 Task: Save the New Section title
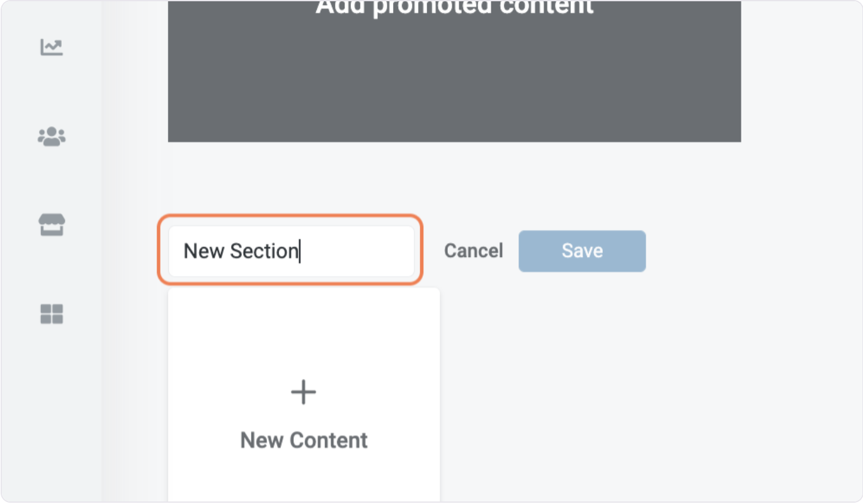coord(581,251)
